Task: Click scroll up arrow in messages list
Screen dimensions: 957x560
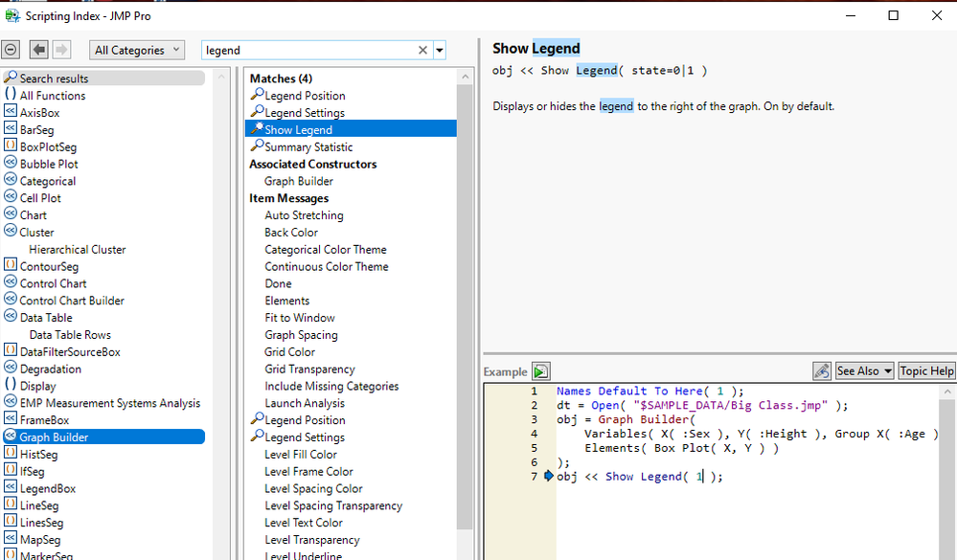Action: pyautogui.click(x=465, y=77)
